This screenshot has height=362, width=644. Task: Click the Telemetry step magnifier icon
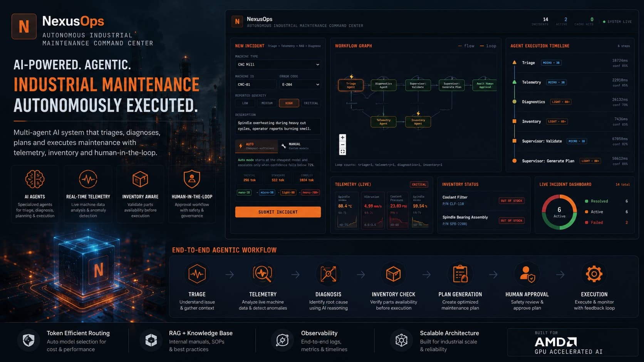tap(263, 274)
